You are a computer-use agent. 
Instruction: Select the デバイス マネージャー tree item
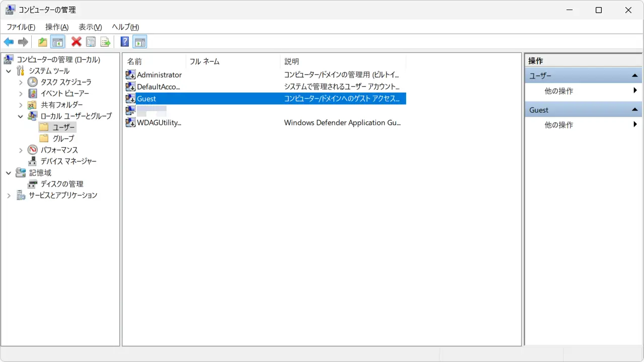[68, 161]
